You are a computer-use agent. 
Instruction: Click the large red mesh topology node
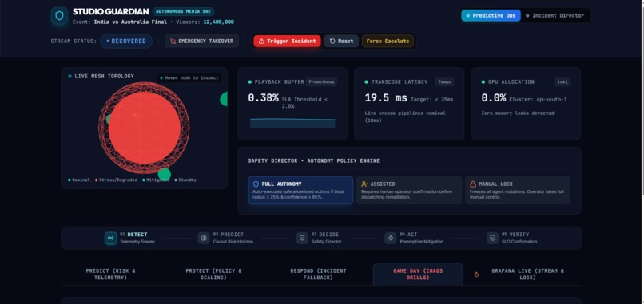click(x=144, y=128)
